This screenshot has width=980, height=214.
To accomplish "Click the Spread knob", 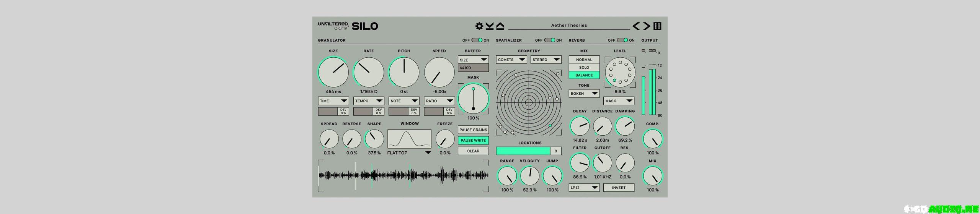I will (x=329, y=139).
